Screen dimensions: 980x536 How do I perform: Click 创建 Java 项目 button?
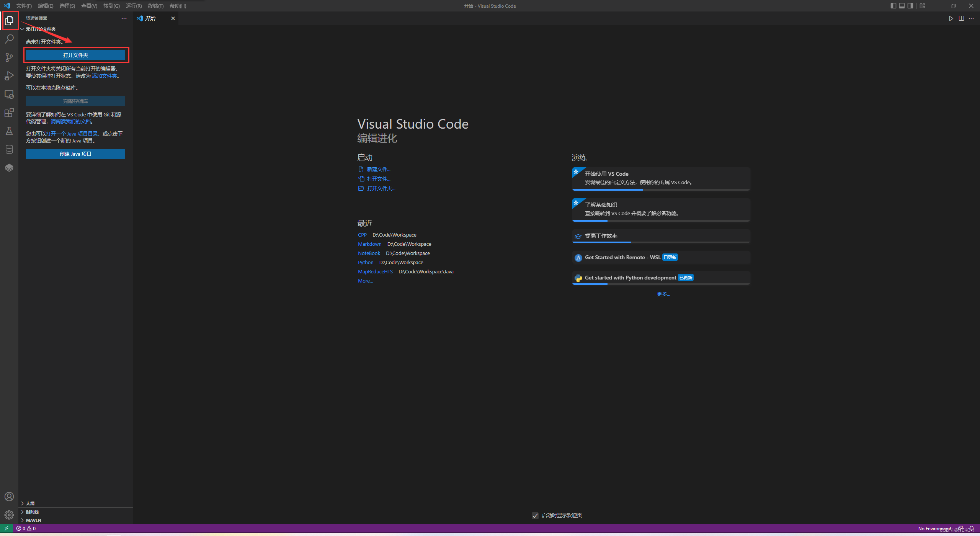click(x=75, y=153)
